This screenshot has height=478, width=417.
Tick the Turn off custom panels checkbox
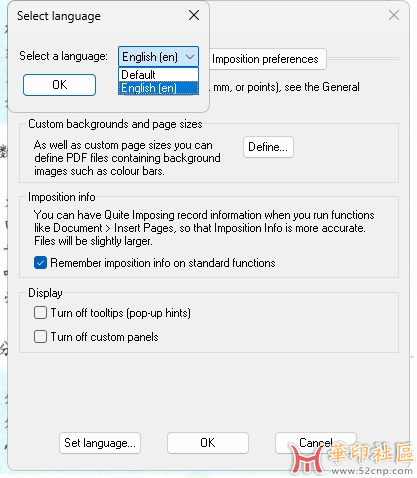(40, 337)
